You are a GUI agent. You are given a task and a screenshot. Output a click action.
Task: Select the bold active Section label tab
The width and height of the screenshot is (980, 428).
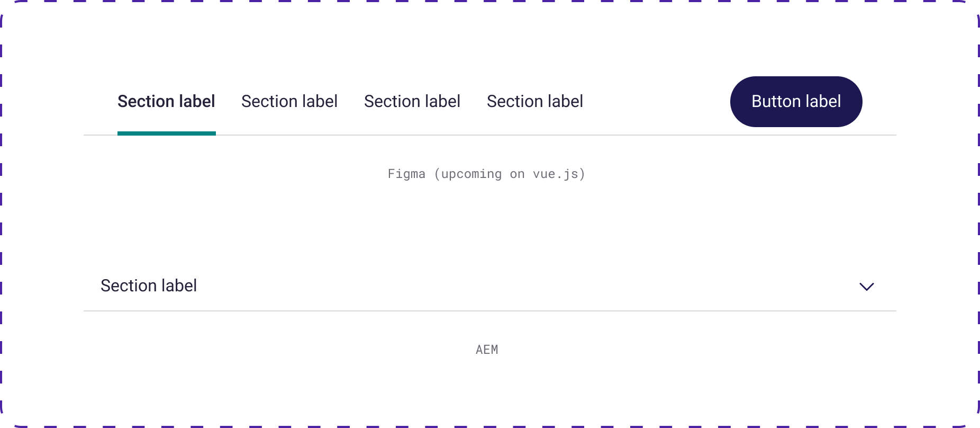point(166,101)
